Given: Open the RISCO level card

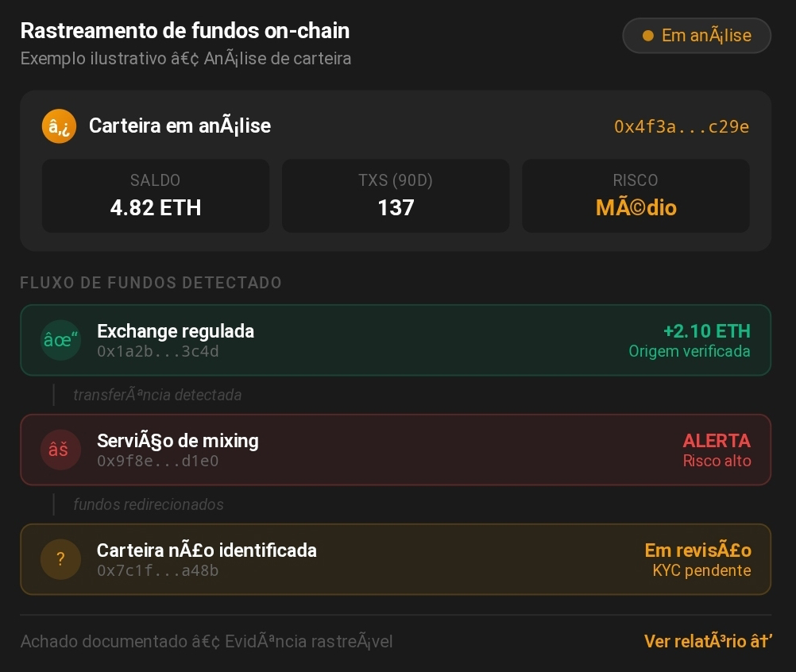Looking at the screenshot, I should [x=636, y=196].
